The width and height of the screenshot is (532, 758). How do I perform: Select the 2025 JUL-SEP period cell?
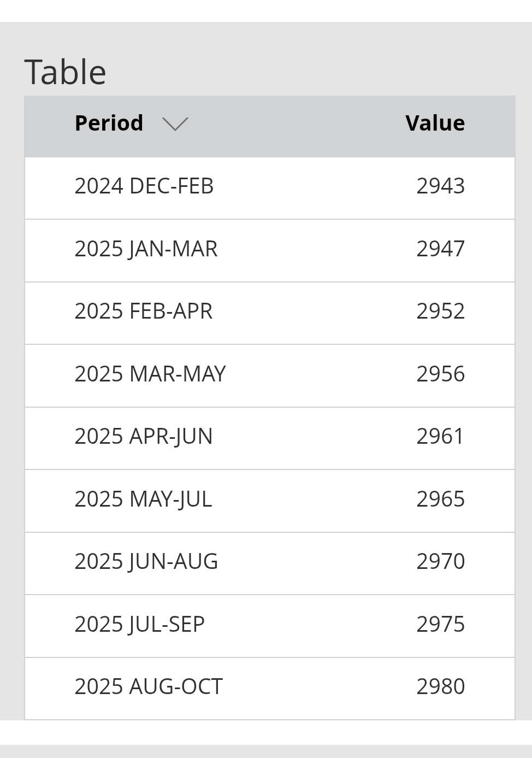(140, 625)
